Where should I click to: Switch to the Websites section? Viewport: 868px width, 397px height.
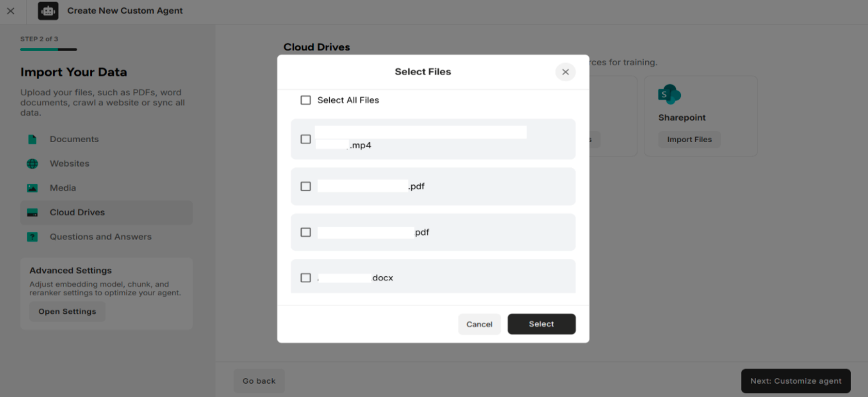click(69, 164)
